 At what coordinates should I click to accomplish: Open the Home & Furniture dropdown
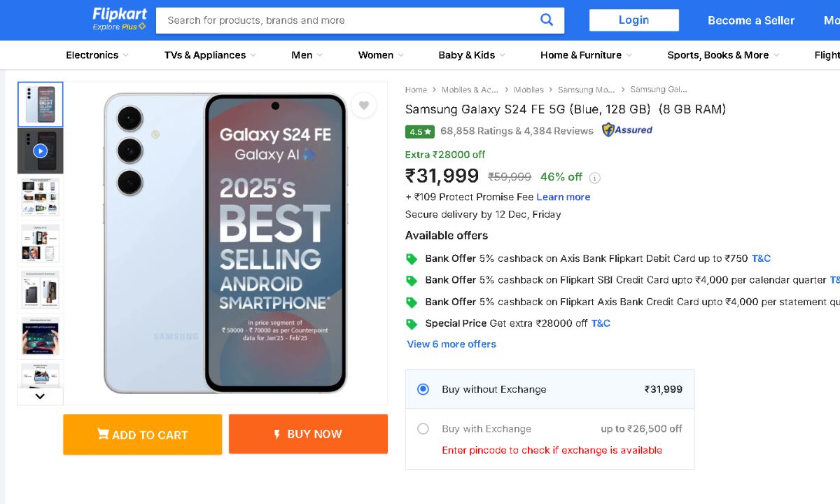(x=586, y=55)
